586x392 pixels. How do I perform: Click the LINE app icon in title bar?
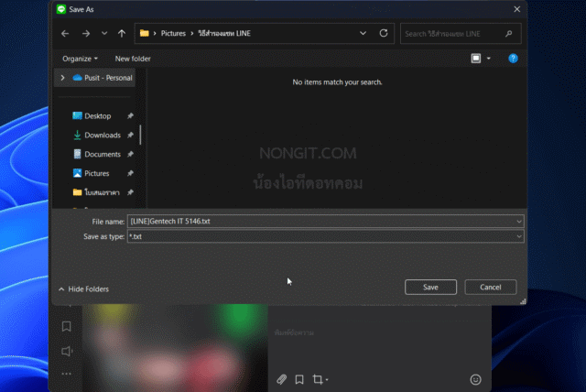tap(61, 9)
